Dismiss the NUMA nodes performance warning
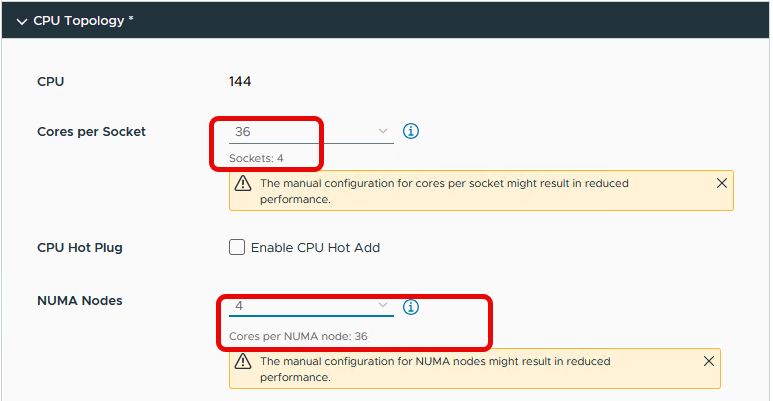Viewport: 773px width, 401px height. click(709, 361)
